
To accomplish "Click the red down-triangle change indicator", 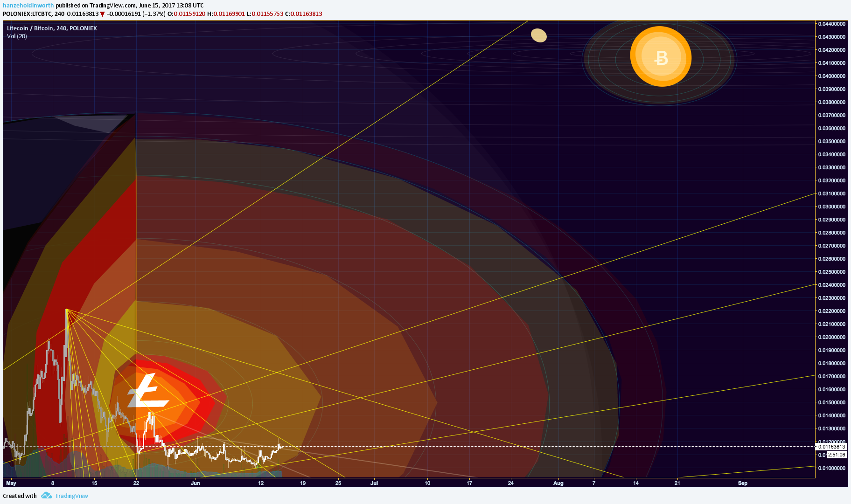I will coord(102,14).
